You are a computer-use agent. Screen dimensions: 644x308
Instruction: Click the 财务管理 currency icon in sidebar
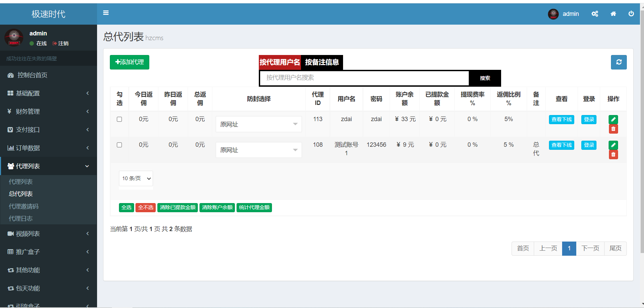coord(9,111)
